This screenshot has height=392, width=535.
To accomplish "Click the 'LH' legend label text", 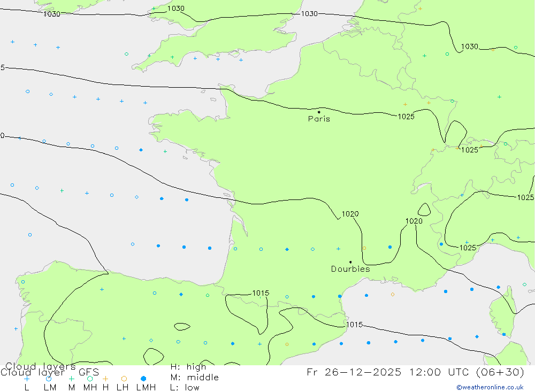I will [123, 388].
